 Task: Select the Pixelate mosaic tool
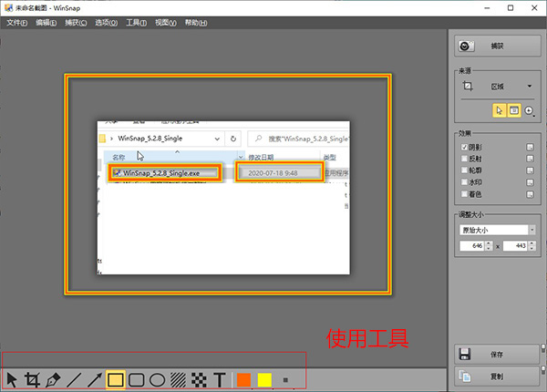pyautogui.click(x=199, y=380)
